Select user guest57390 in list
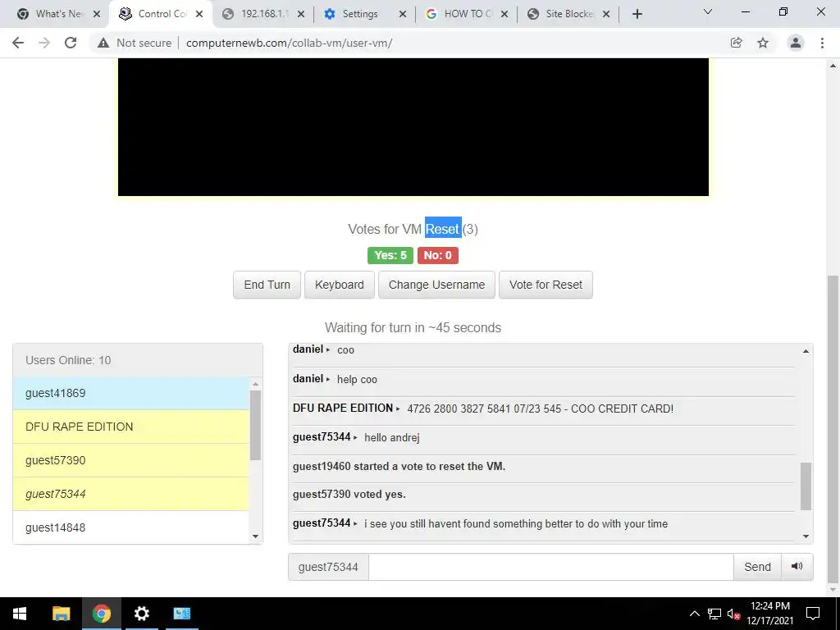This screenshot has height=630, width=840. click(x=131, y=461)
